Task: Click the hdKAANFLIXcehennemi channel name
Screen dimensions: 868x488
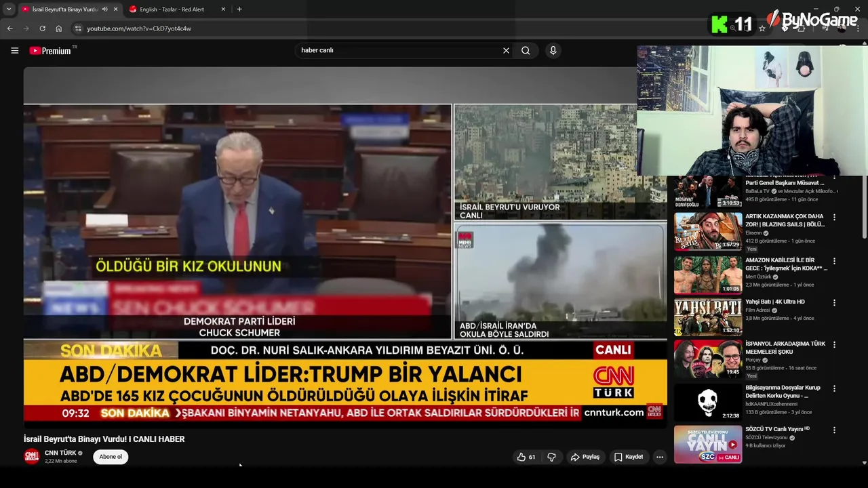Action: [x=771, y=404]
